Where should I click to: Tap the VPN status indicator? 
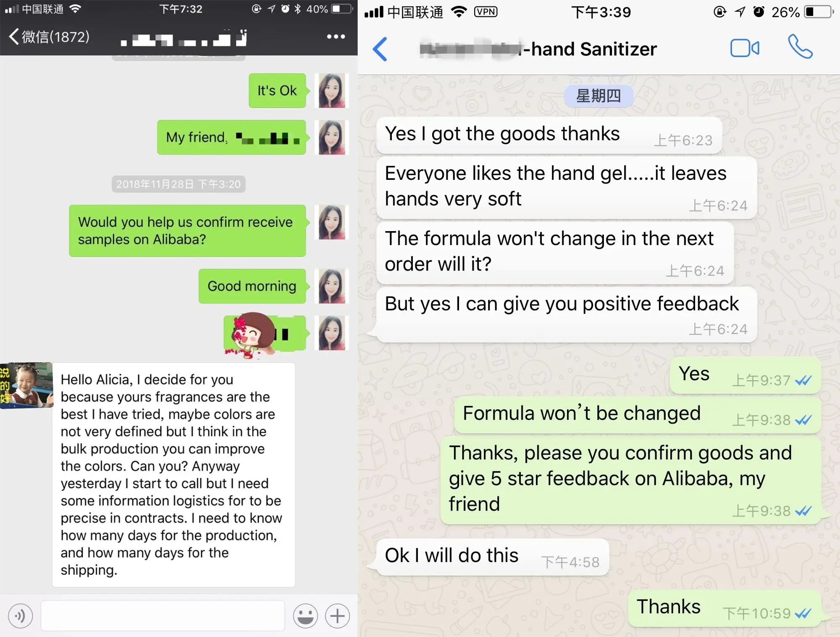pyautogui.click(x=486, y=12)
